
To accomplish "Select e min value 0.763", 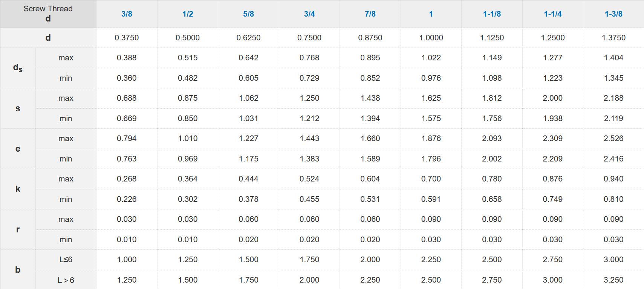I will point(127,159).
